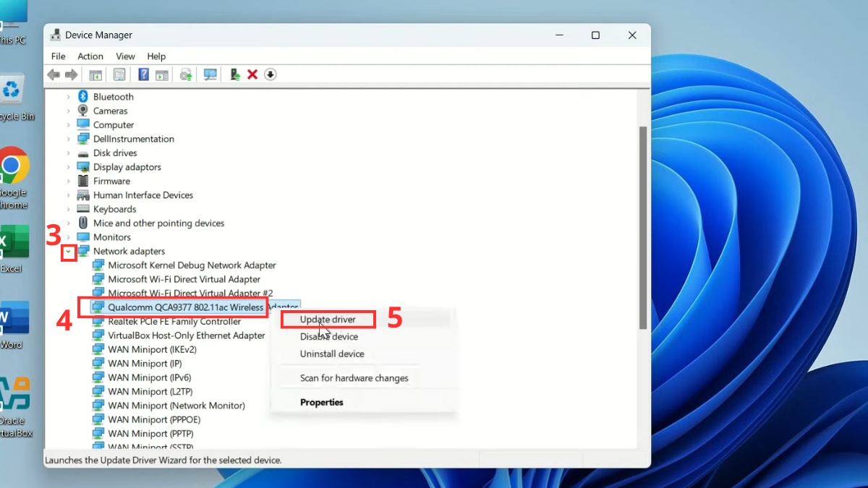The height and width of the screenshot is (488, 868).
Task: Open the Action menu
Action: coord(90,56)
